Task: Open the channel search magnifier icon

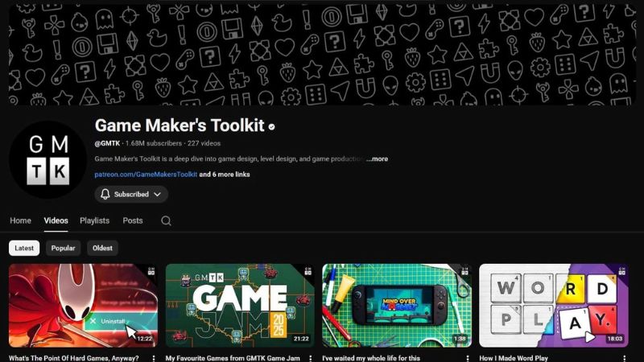Action: [x=166, y=220]
